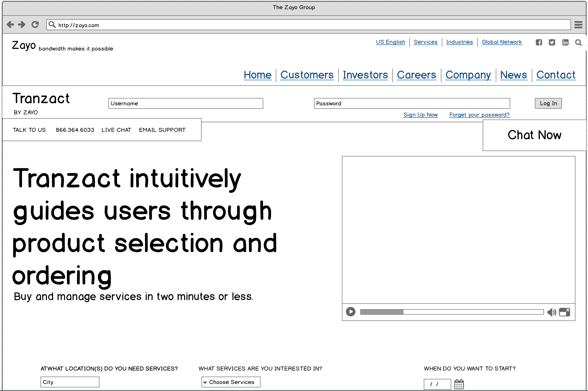Click the Zayo logo text
The height and width of the screenshot is (391, 588).
pos(24,45)
